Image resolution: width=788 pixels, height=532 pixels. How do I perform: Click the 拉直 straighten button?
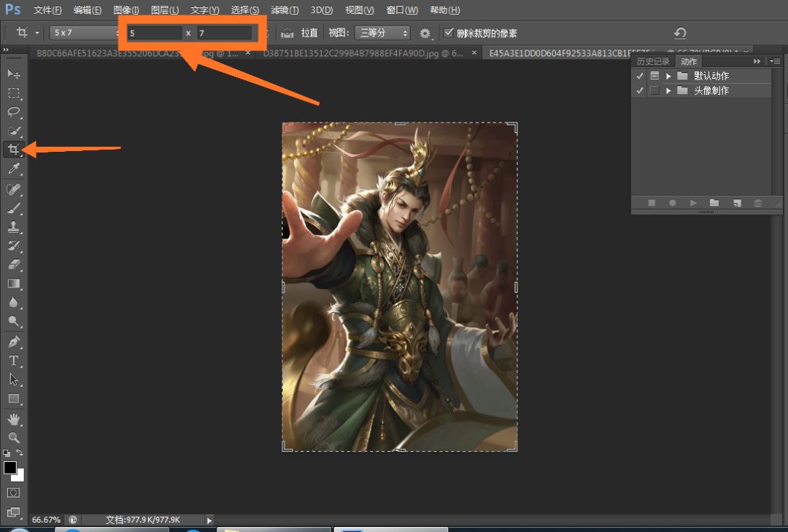[x=301, y=33]
